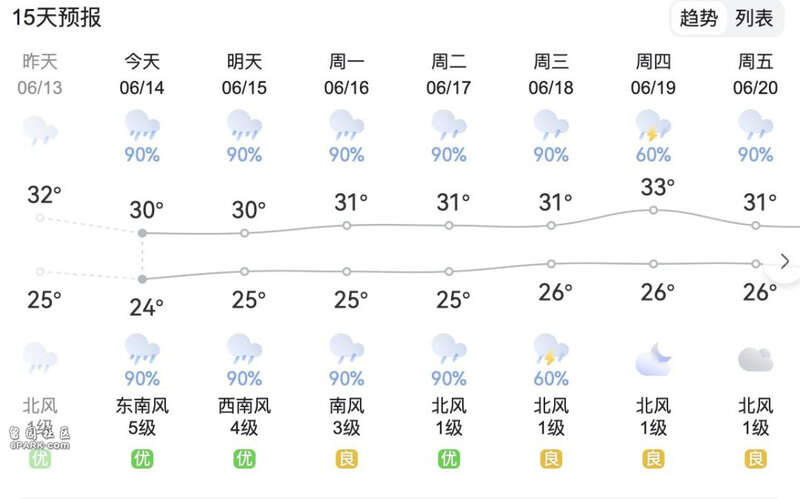Show more days with right arrow
The height and width of the screenshot is (499, 800).
pyautogui.click(x=785, y=261)
